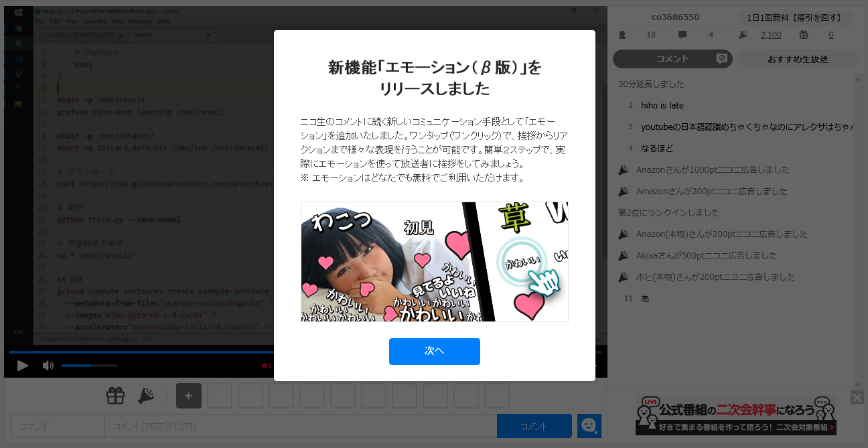Mute the player with the speaker icon
868x448 pixels.
click(x=48, y=366)
